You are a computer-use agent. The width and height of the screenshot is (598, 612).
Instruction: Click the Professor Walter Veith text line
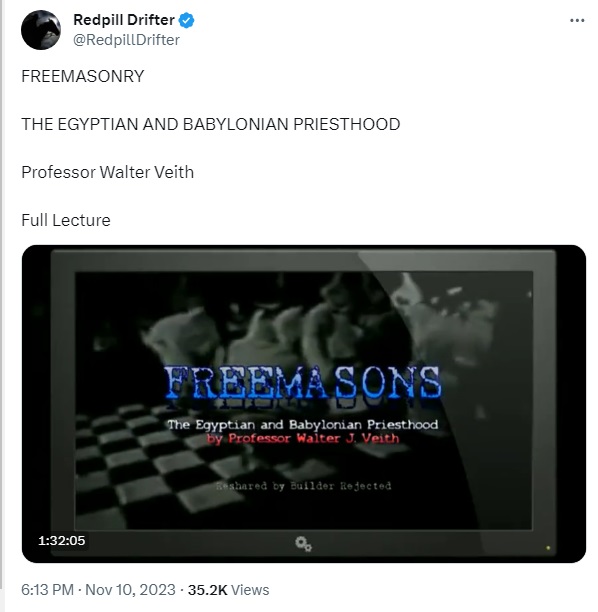107,172
